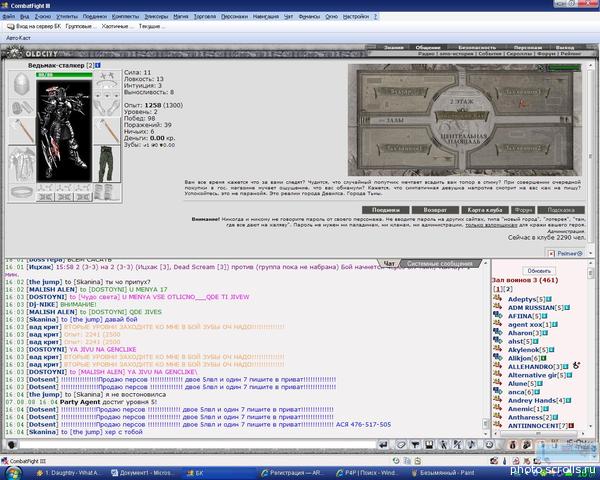The height and width of the screenshot is (480, 600).
Task: Click the Поединки button
Action: (x=386, y=210)
